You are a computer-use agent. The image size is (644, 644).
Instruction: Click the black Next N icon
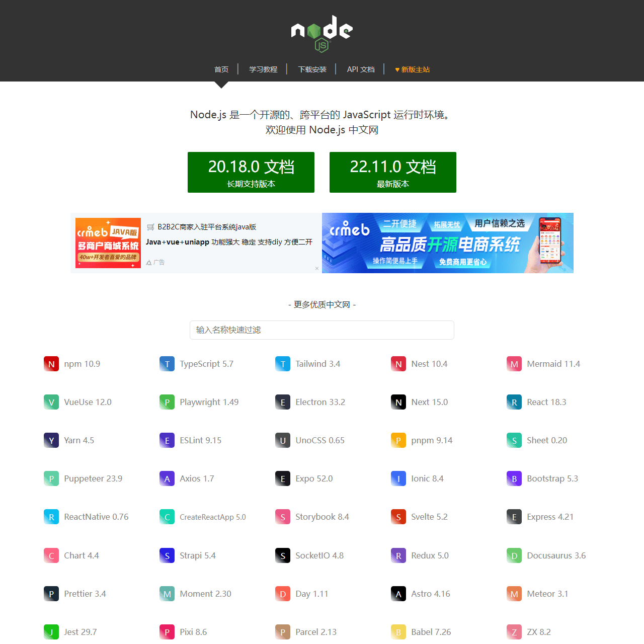coord(398,402)
